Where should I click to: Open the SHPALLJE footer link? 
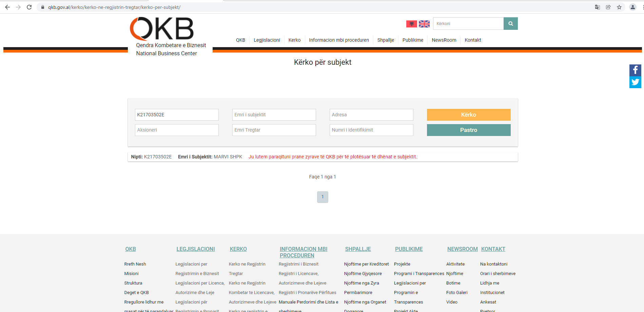click(x=358, y=249)
